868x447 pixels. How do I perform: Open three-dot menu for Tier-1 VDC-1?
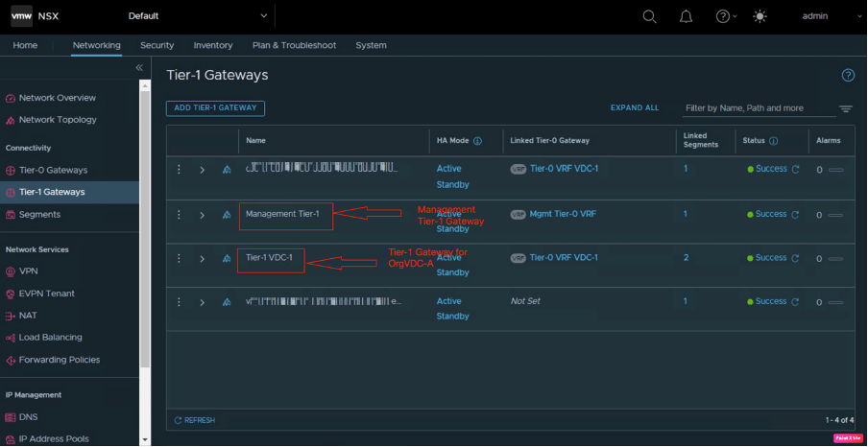click(179, 258)
